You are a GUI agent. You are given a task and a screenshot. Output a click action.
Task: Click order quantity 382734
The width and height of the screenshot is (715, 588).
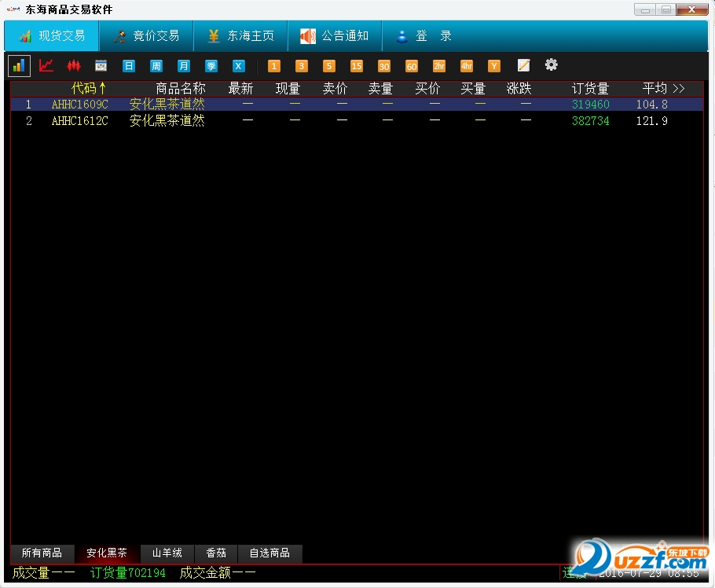pyautogui.click(x=591, y=121)
